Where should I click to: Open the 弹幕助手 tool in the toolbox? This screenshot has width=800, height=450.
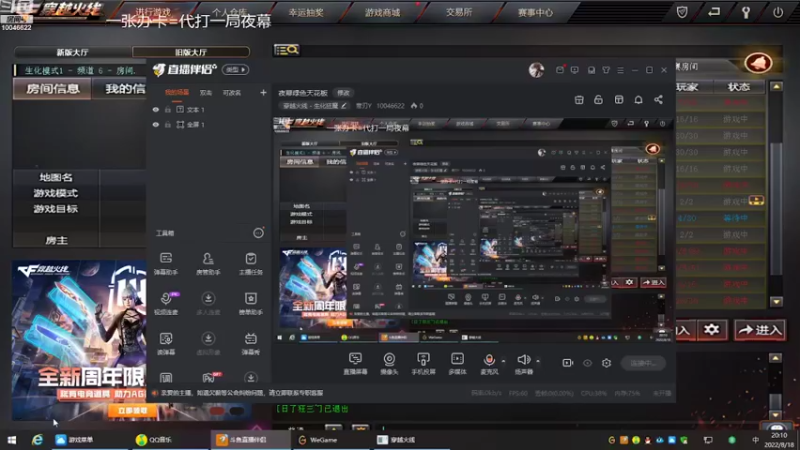click(x=166, y=263)
